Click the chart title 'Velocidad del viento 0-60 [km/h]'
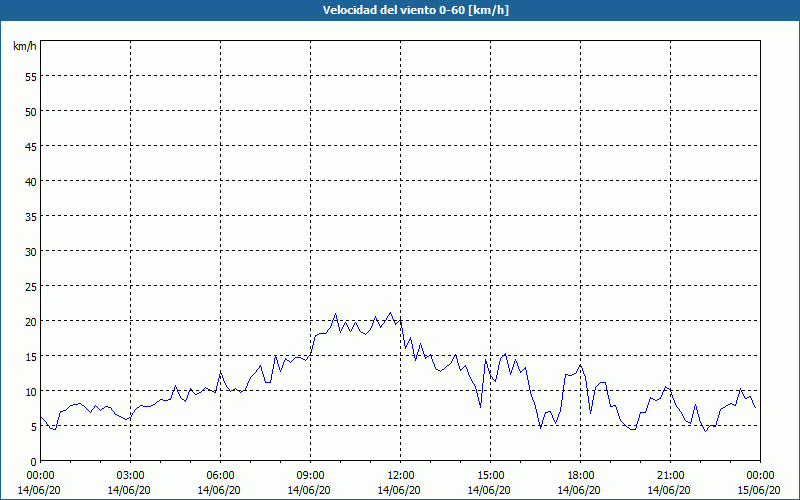Viewport: 800px width, 500px height. 416,10
